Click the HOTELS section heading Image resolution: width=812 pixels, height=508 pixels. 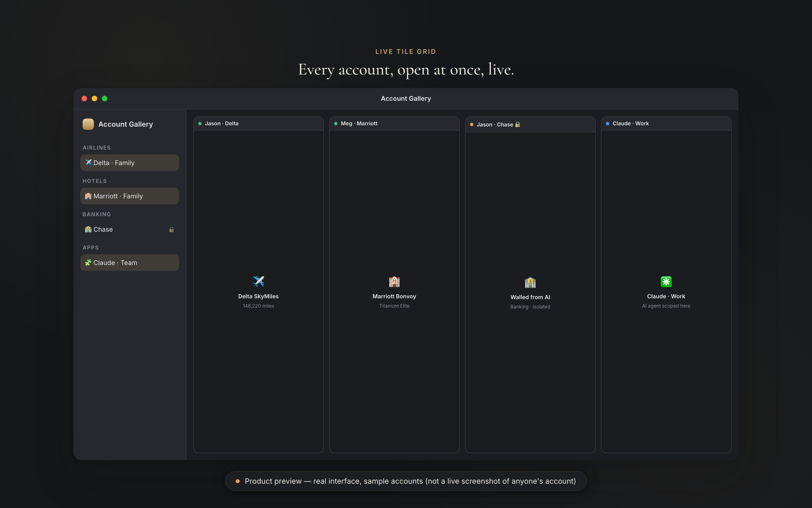coord(95,181)
